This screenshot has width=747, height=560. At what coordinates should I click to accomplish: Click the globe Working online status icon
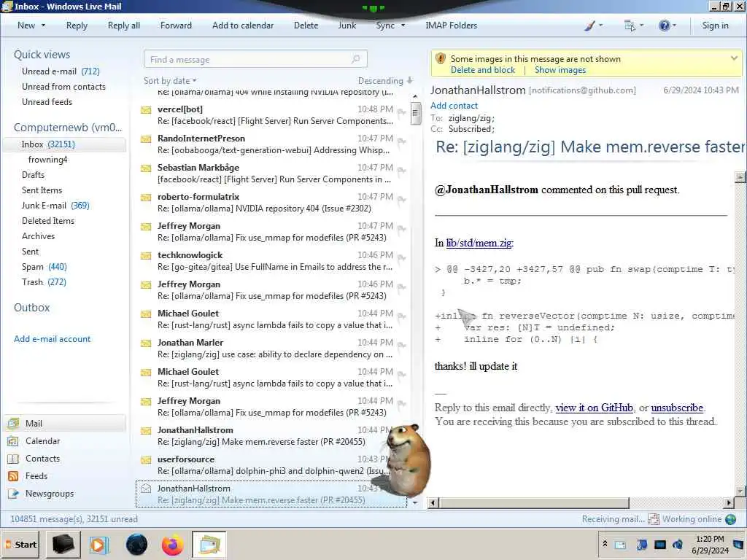(731, 519)
